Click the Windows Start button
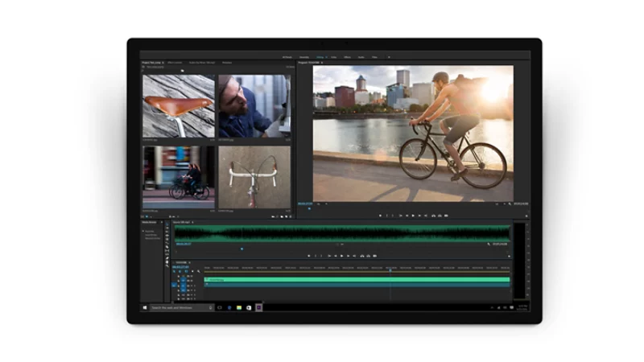The image size is (644, 362). point(145,307)
